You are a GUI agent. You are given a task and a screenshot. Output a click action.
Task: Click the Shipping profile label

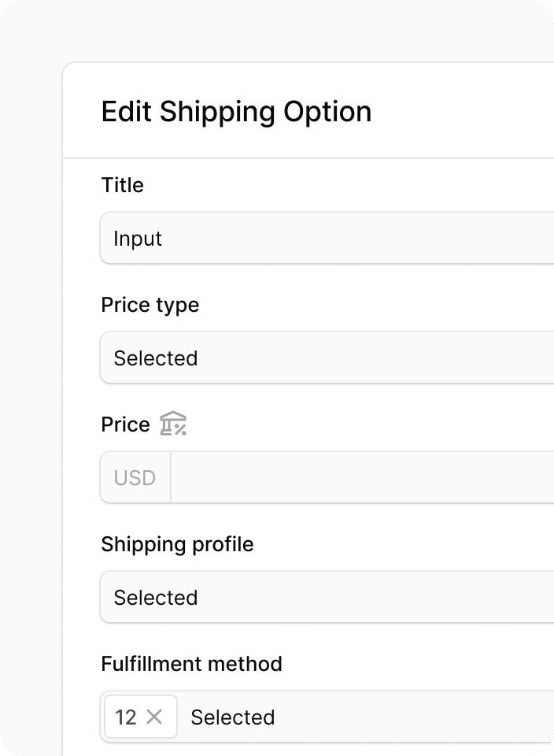(177, 544)
